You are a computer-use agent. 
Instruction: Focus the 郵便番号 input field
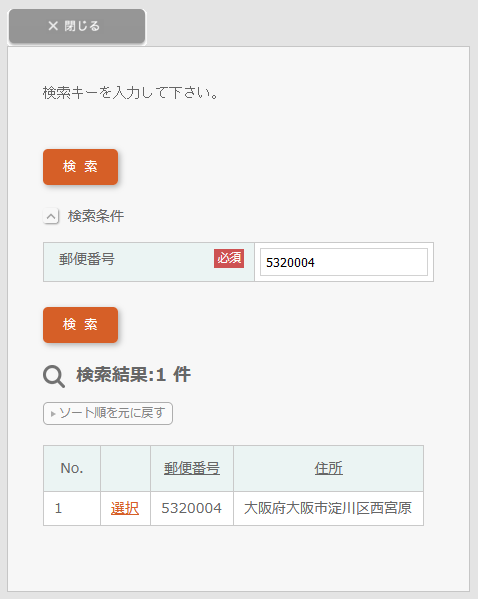[344, 262]
